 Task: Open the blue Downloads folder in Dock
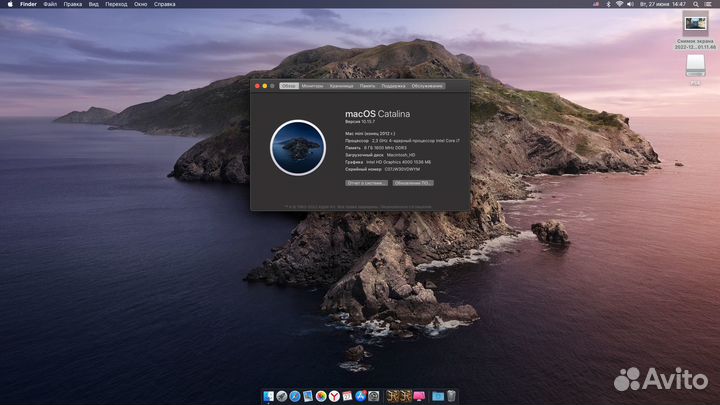[x=438, y=396]
